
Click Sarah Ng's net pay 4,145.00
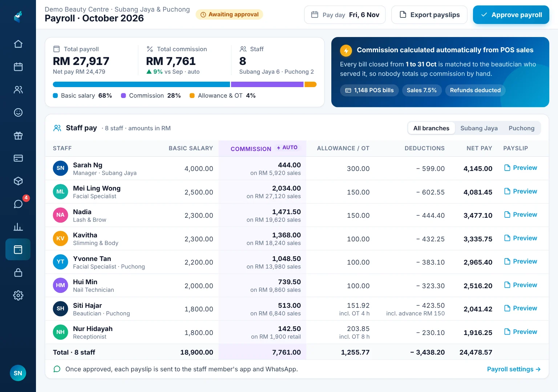[x=478, y=169]
